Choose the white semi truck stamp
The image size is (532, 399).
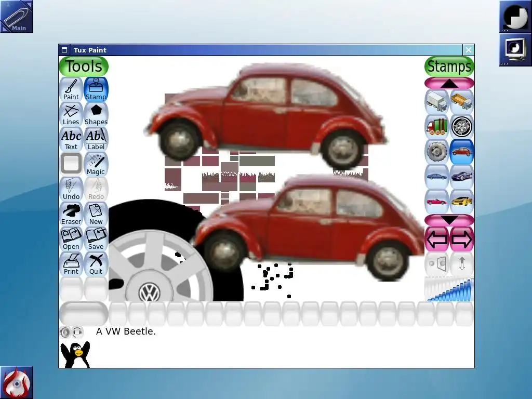[x=436, y=101]
